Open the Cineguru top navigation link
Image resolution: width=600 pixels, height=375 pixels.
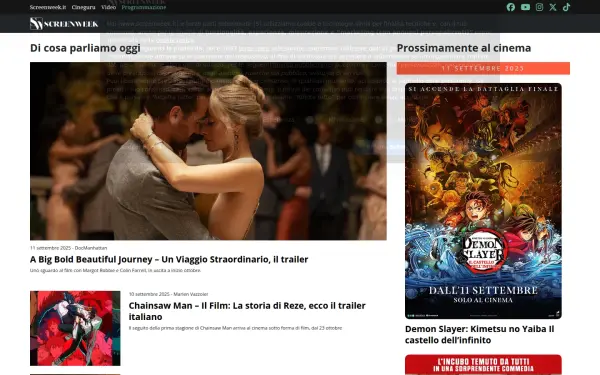click(83, 7)
